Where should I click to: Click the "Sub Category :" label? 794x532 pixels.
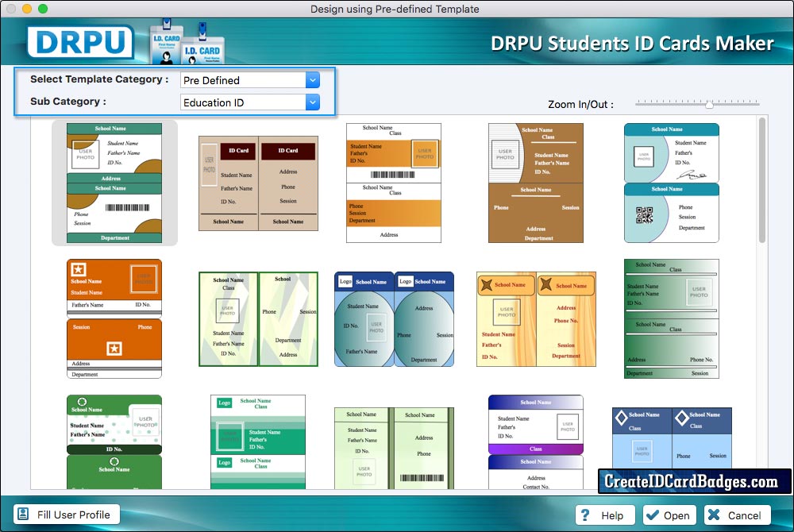point(68,101)
